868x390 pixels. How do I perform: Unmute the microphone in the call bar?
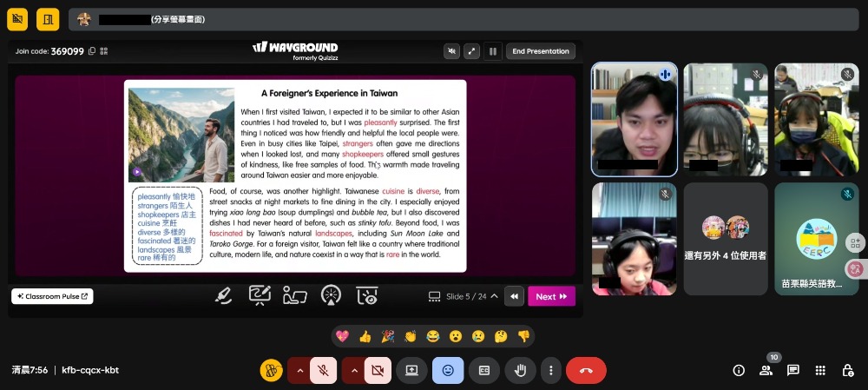tap(323, 370)
